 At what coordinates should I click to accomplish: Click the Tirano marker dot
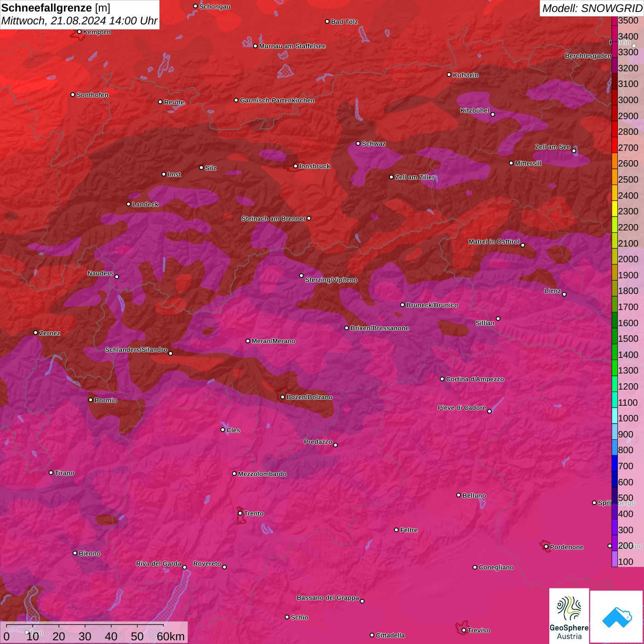coord(51,472)
